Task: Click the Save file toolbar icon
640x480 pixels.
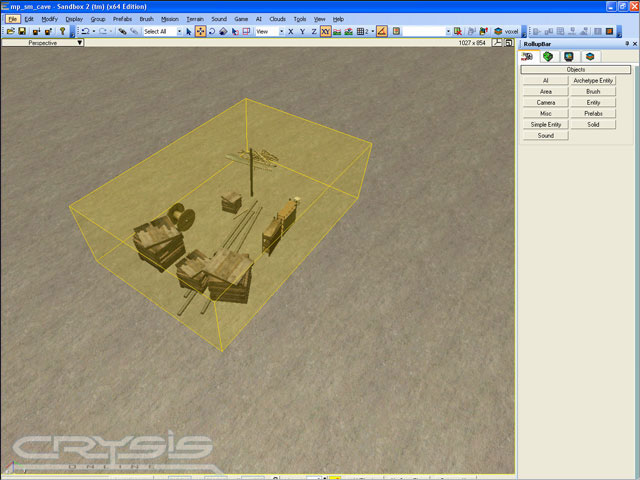Action: coord(22,31)
